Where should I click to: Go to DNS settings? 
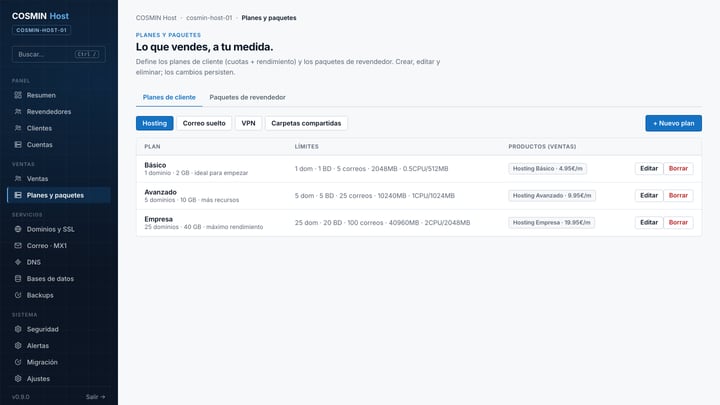(x=59, y=262)
